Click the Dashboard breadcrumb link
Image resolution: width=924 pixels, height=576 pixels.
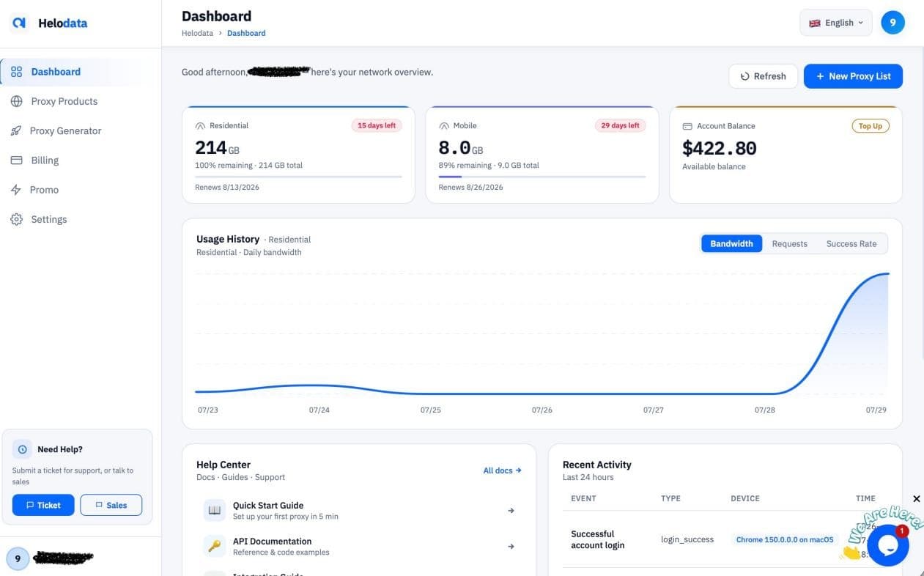click(x=246, y=33)
